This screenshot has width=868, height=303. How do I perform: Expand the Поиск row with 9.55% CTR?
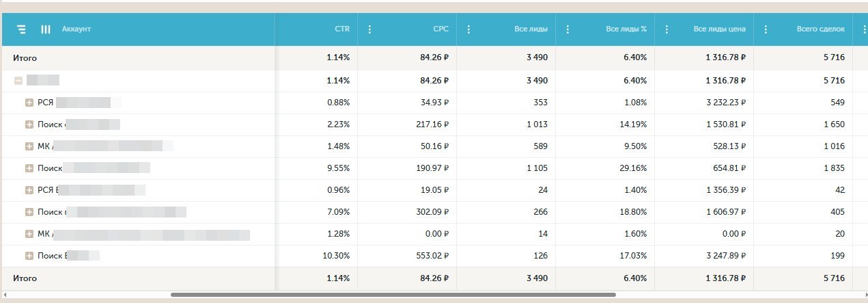[29, 168]
